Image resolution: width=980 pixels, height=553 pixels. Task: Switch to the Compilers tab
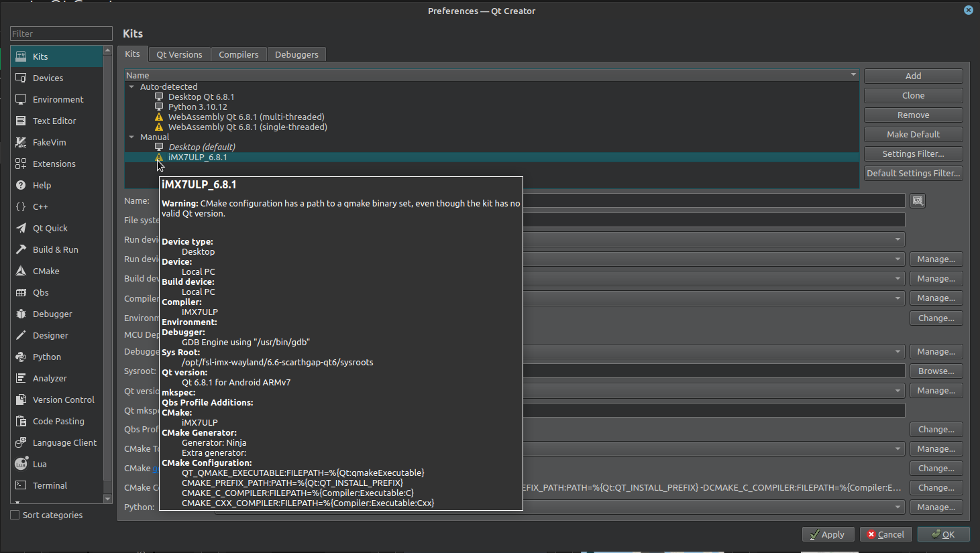pos(238,54)
